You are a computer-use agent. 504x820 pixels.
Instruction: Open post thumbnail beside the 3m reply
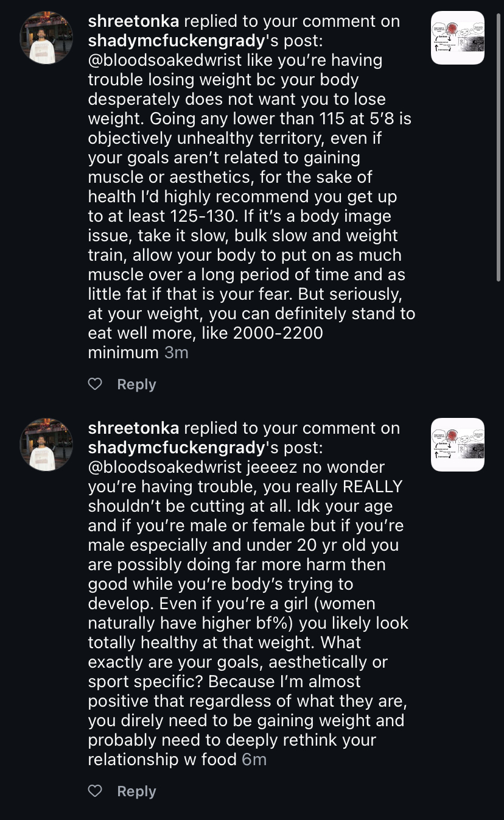[457, 38]
